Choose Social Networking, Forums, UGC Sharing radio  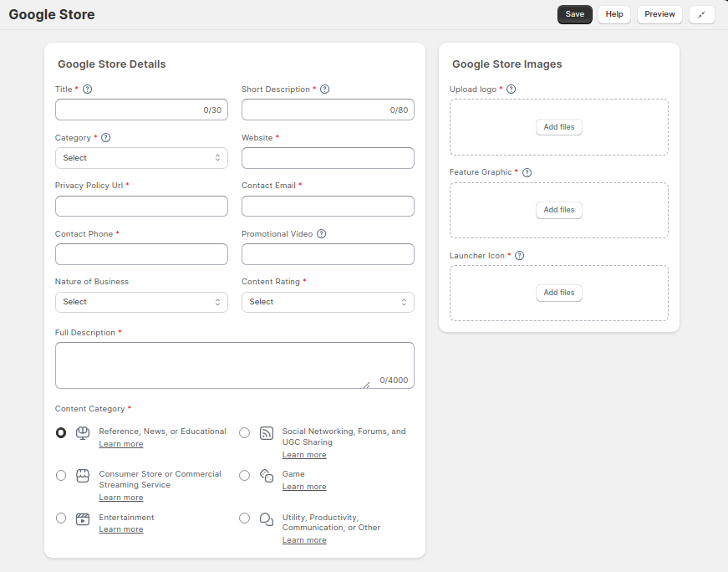click(244, 433)
